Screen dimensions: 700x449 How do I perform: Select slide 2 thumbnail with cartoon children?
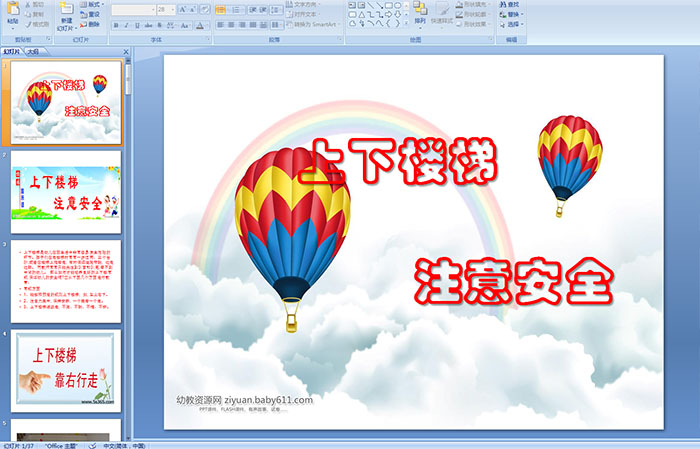coord(66,192)
